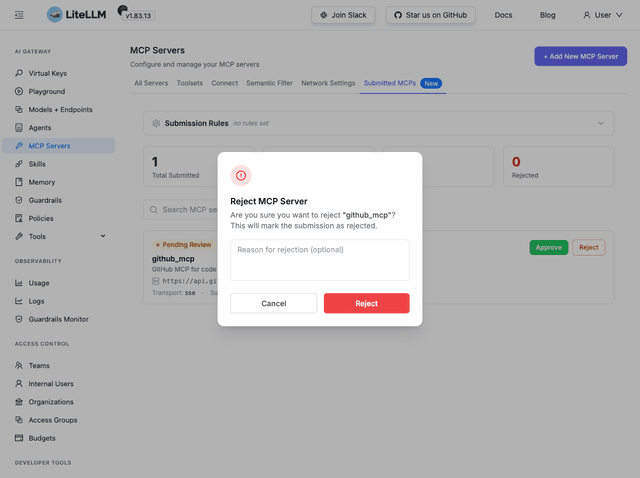Open the User account dropdown

pyautogui.click(x=602, y=15)
